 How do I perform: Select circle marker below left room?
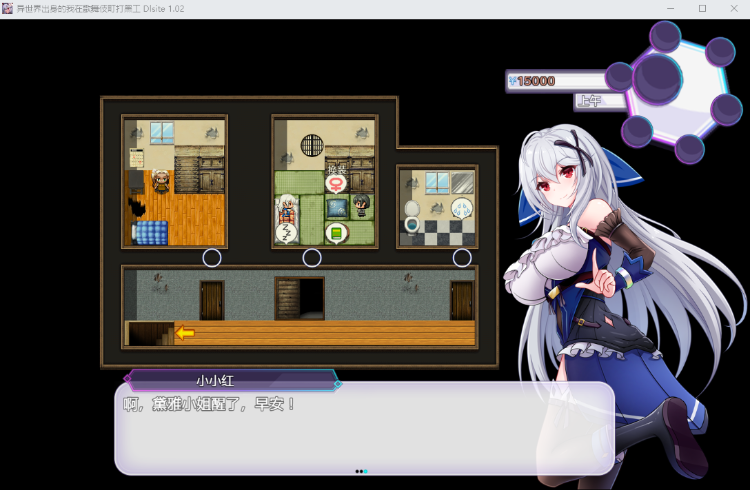[212, 258]
